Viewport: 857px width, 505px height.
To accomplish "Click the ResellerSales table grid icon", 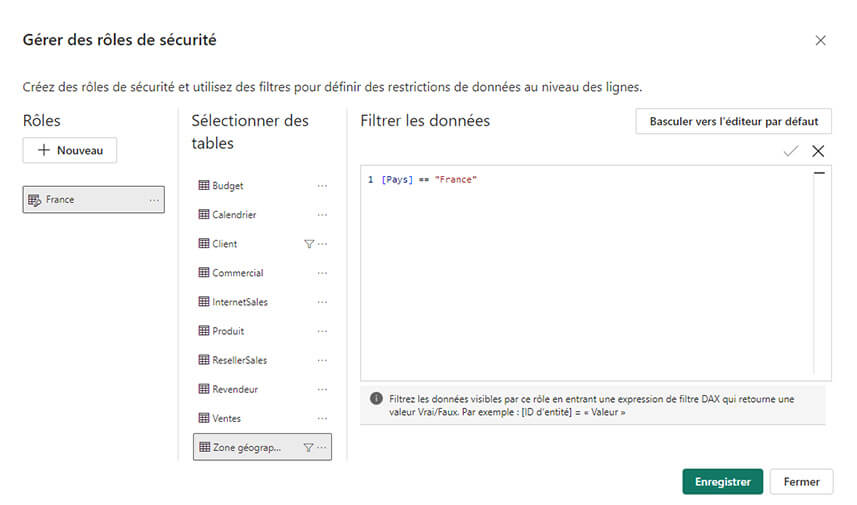I will [x=204, y=360].
